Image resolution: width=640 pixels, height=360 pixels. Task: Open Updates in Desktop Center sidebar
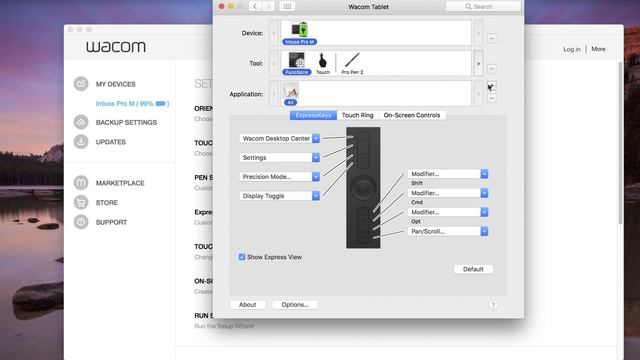111,142
